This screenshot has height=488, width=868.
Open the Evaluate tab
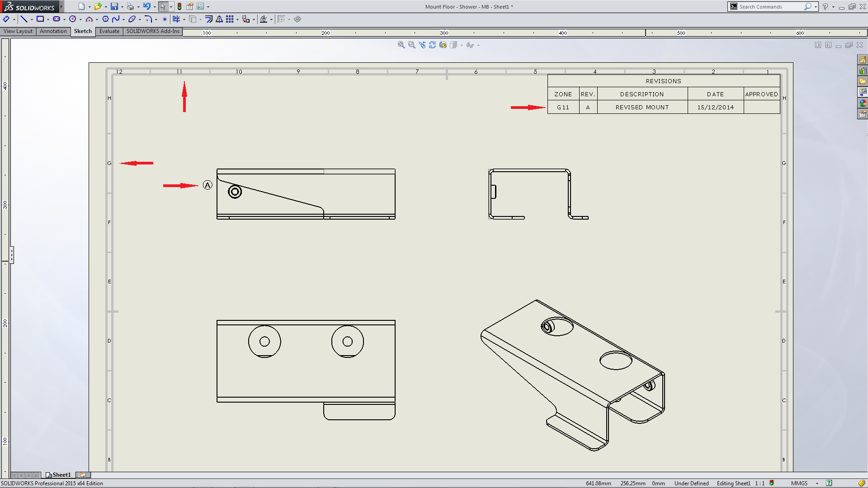tap(109, 31)
